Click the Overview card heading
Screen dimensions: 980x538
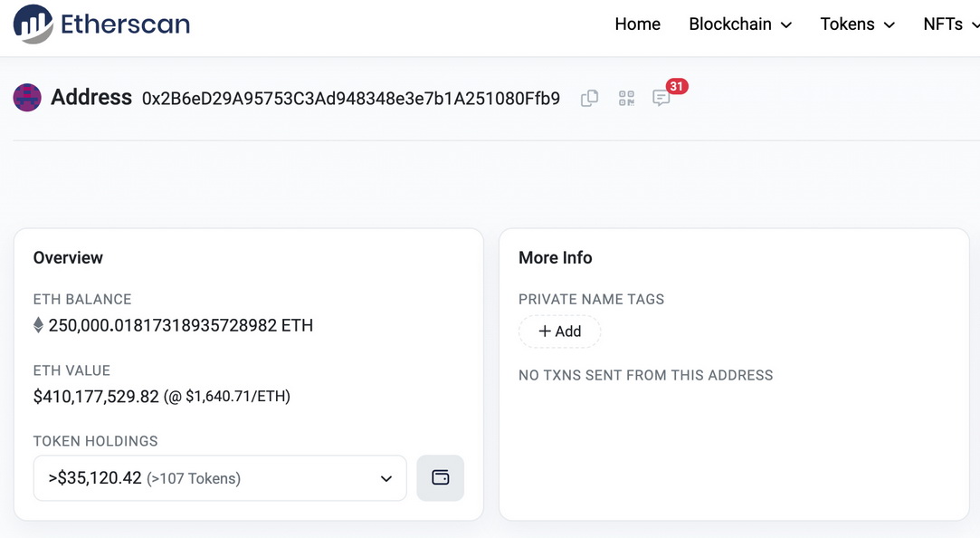pos(68,258)
